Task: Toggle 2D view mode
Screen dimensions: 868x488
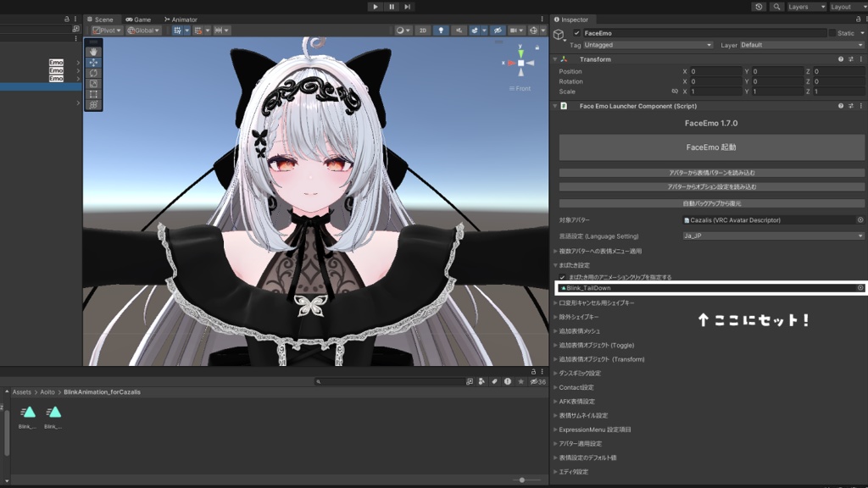Action: [423, 30]
